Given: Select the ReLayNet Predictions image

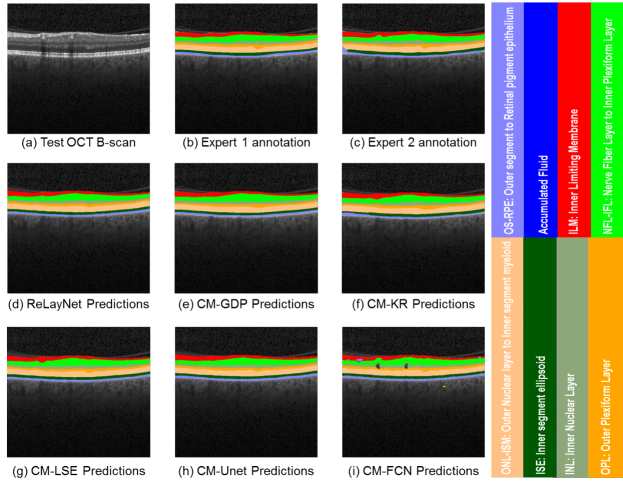Looking at the screenshot, I should [x=79, y=228].
